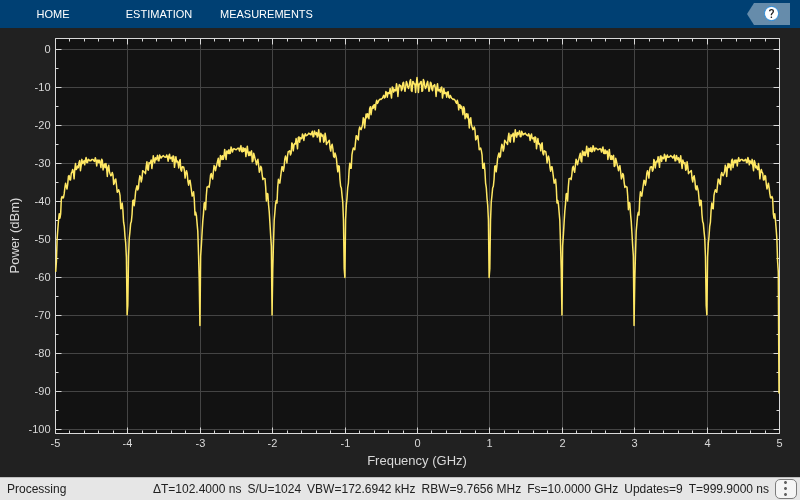This screenshot has width=800, height=500.
Task: Click the VBW=172.6942 kHz status readout
Action: [361, 489]
